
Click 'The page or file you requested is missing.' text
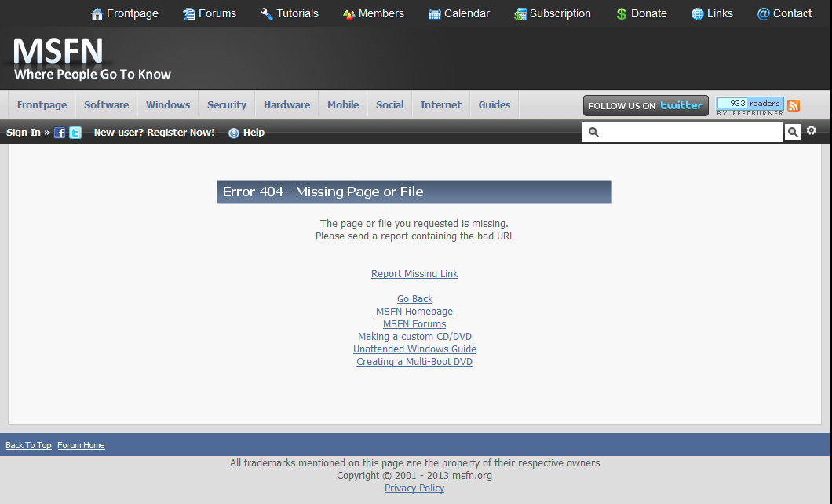[x=414, y=224]
